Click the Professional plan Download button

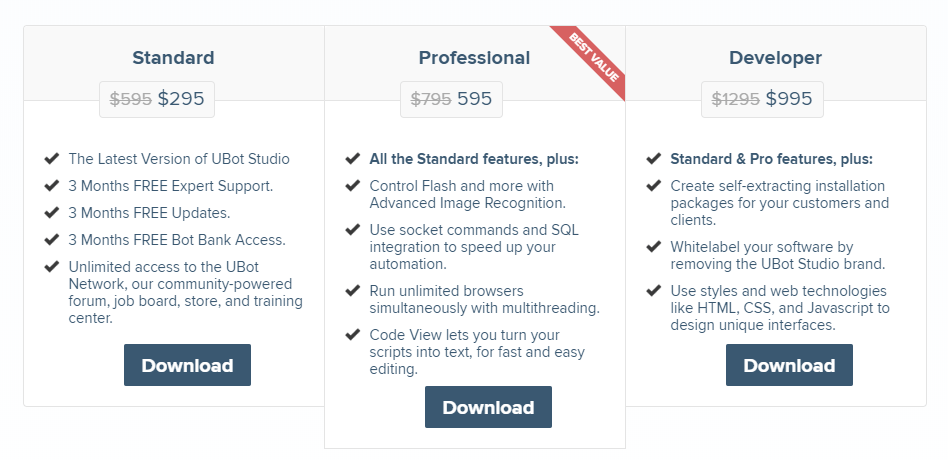point(489,407)
